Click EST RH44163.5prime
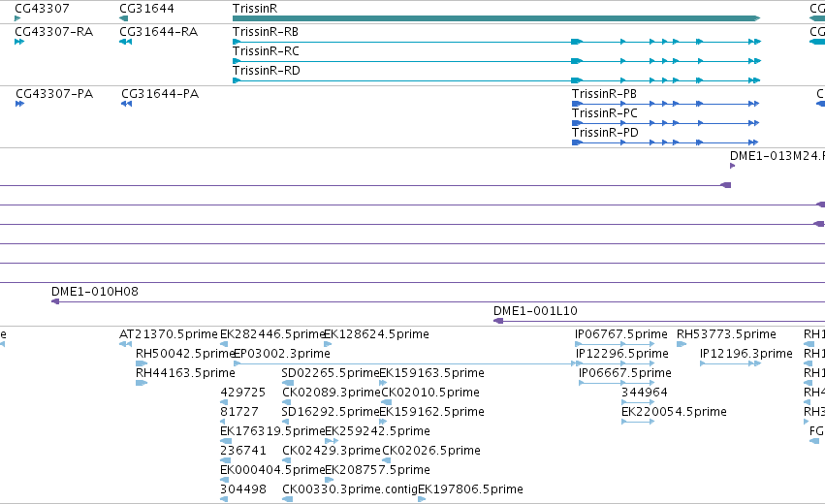Image resolution: width=825 pixels, height=504 pixels. pyautogui.click(x=185, y=373)
